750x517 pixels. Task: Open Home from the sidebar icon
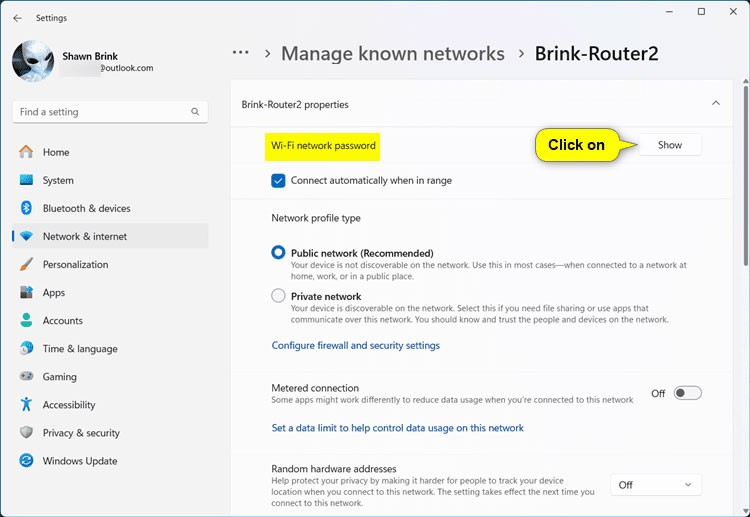(26, 152)
